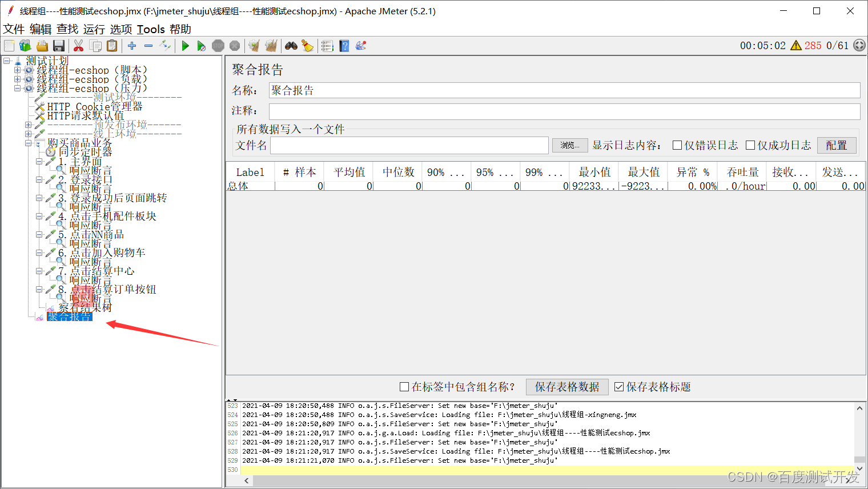Viewport: 868px width, 489px height.
Task: Click the Copy icon in toolbar
Action: (x=95, y=46)
